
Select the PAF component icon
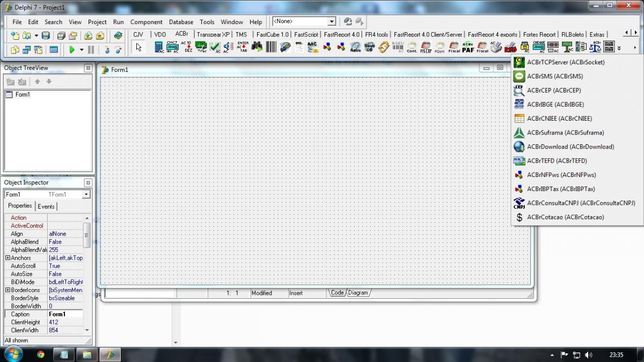click(468, 47)
